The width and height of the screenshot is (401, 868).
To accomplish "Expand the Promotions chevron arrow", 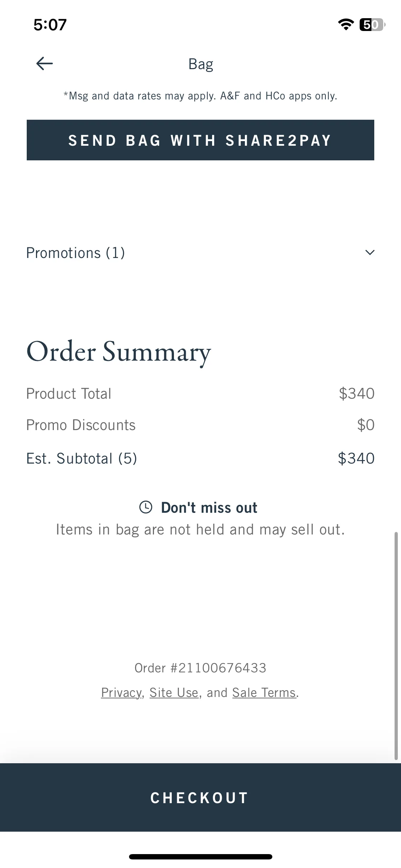I will [x=370, y=253].
